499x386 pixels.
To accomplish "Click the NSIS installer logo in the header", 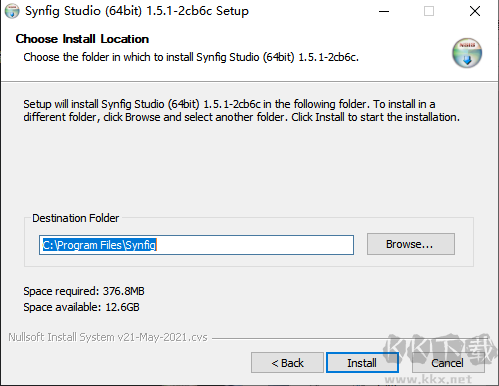I will click(467, 53).
